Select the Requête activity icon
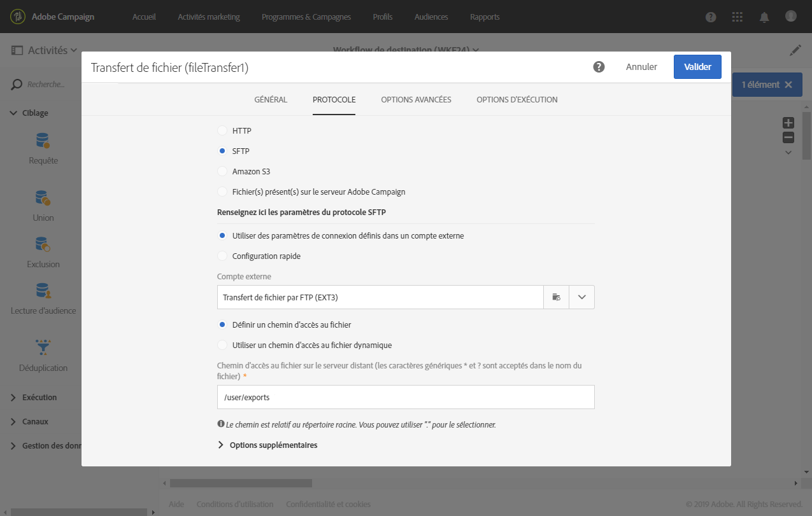 [x=43, y=141]
